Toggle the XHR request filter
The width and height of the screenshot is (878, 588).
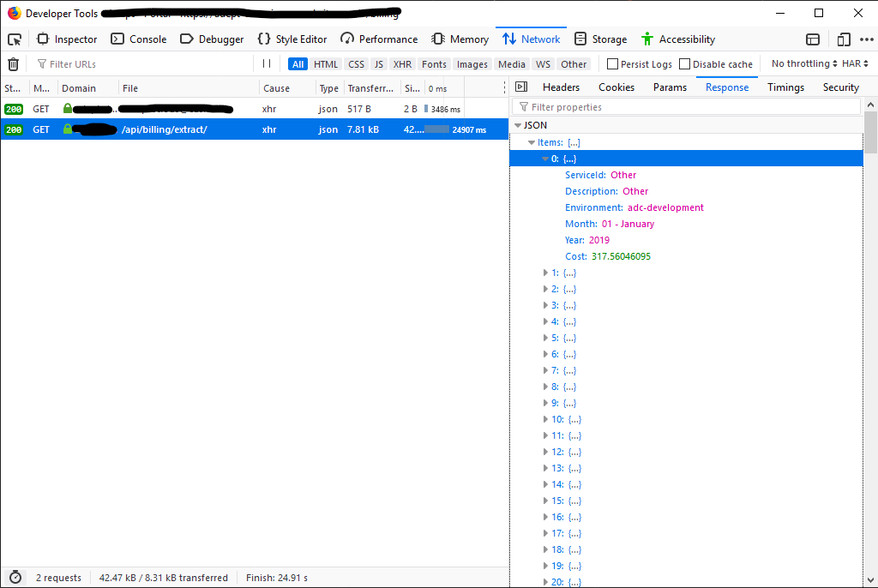[x=401, y=63]
